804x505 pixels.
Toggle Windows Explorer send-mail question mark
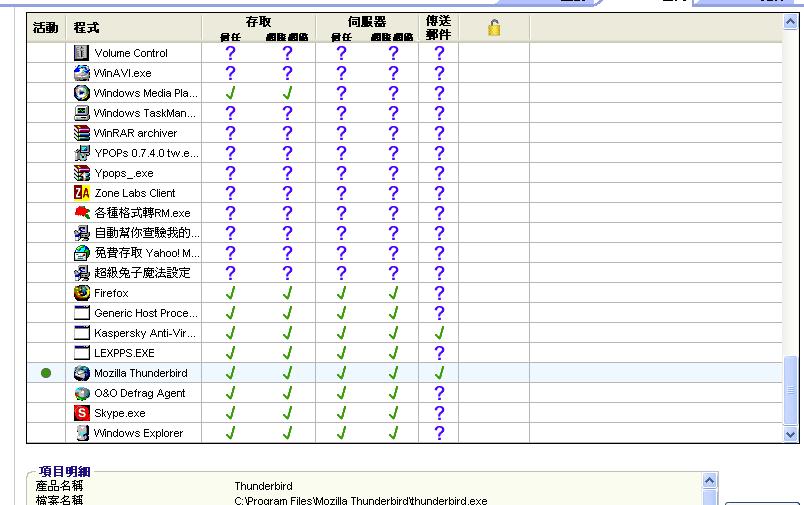439,433
